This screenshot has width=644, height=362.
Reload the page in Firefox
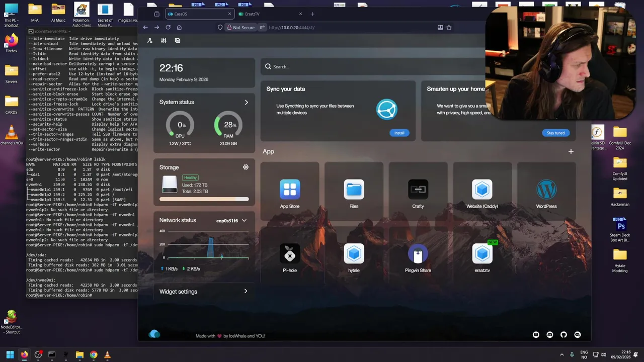pyautogui.click(x=168, y=27)
